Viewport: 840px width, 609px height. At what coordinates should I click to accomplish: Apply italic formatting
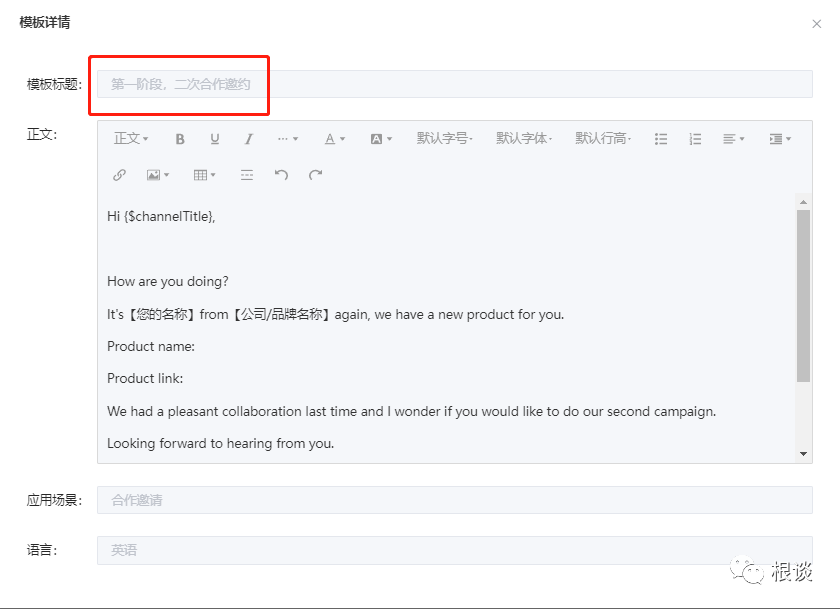[249, 139]
